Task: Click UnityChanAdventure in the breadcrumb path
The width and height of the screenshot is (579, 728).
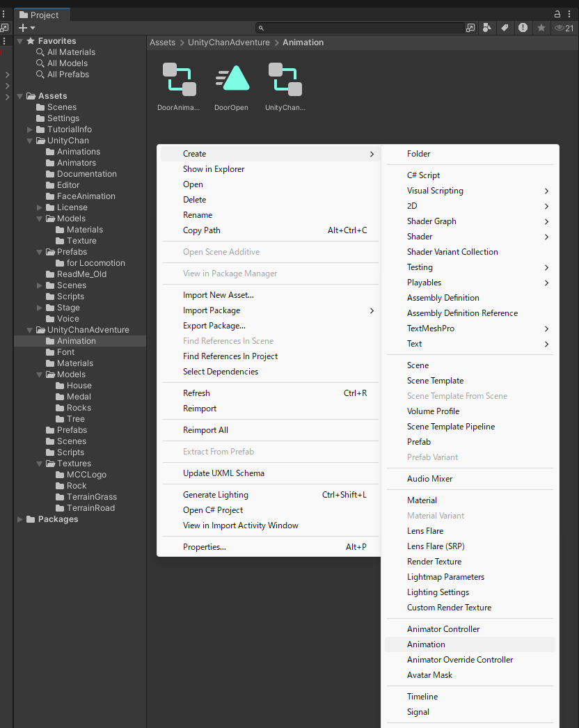Action: coord(228,42)
